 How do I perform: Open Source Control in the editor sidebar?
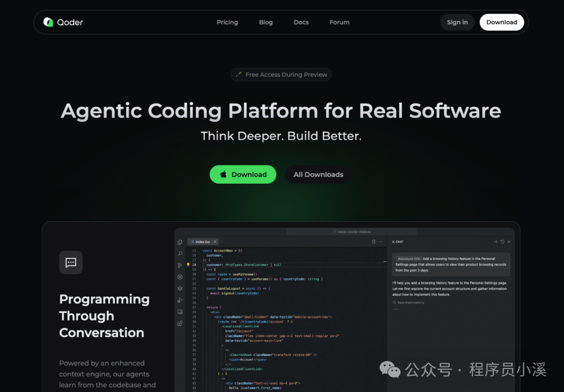[x=180, y=265]
